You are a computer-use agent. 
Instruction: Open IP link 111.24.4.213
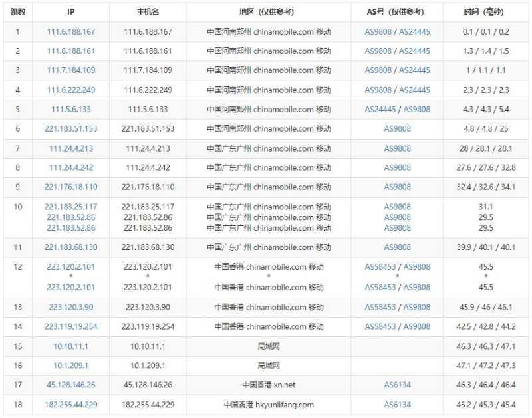[x=71, y=148]
